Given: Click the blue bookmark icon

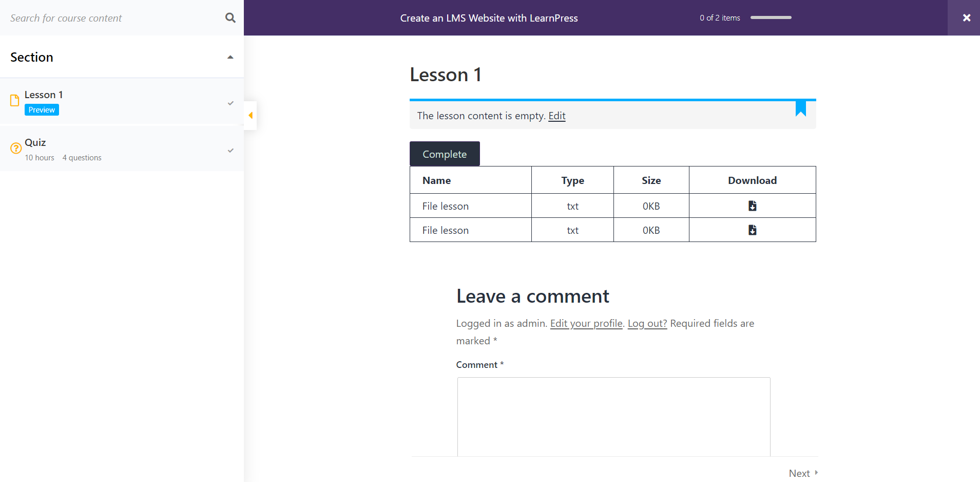Looking at the screenshot, I should coord(801,108).
